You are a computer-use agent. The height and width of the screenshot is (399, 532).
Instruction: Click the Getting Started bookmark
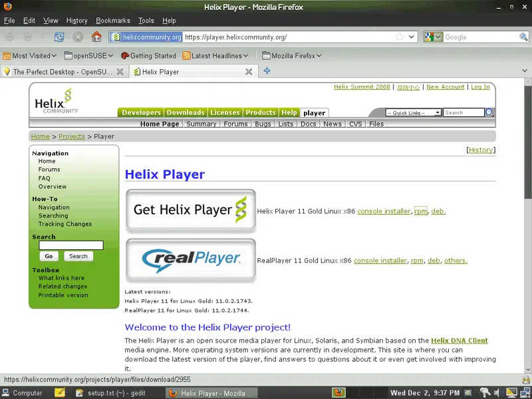pyautogui.click(x=148, y=56)
